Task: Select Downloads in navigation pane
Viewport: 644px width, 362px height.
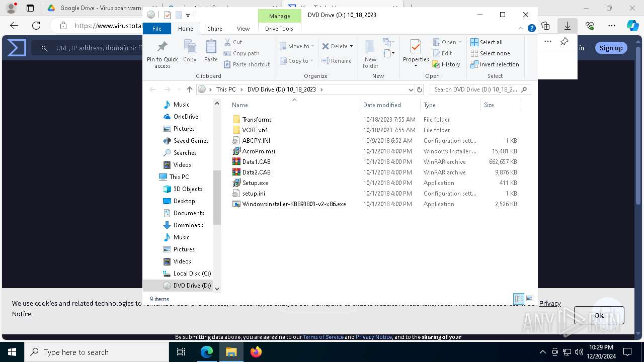Action: [188, 225]
